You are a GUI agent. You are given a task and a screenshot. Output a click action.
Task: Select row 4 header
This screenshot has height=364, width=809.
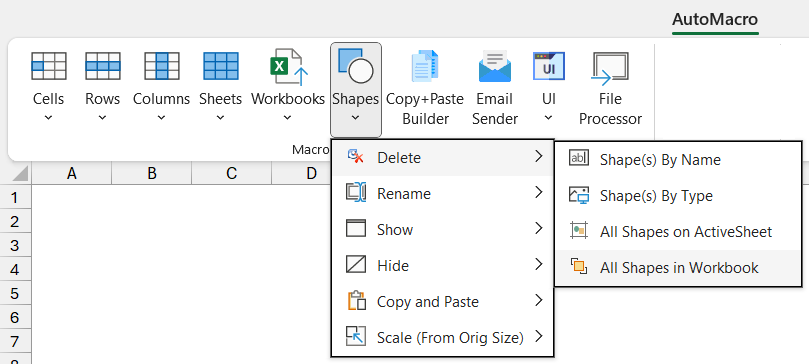pos(14,269)
